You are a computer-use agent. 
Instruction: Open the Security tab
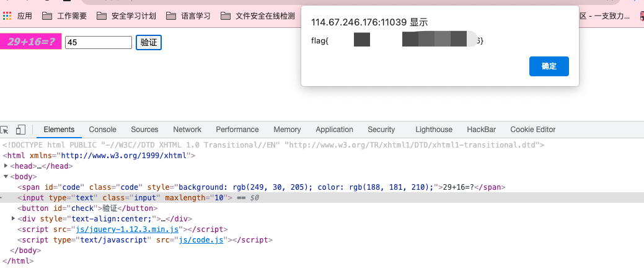tap(381, 130)
